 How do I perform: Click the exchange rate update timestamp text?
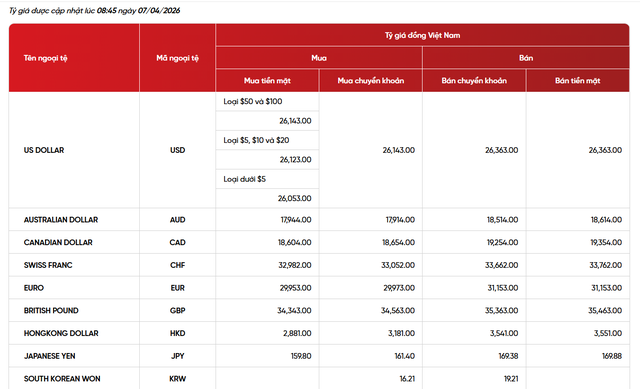pos(94,11)
